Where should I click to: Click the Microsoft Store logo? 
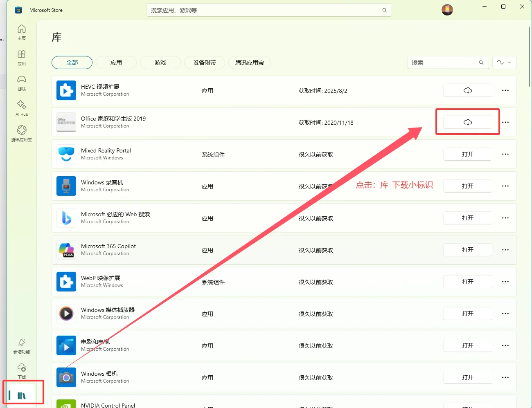[x=18, y=9]
